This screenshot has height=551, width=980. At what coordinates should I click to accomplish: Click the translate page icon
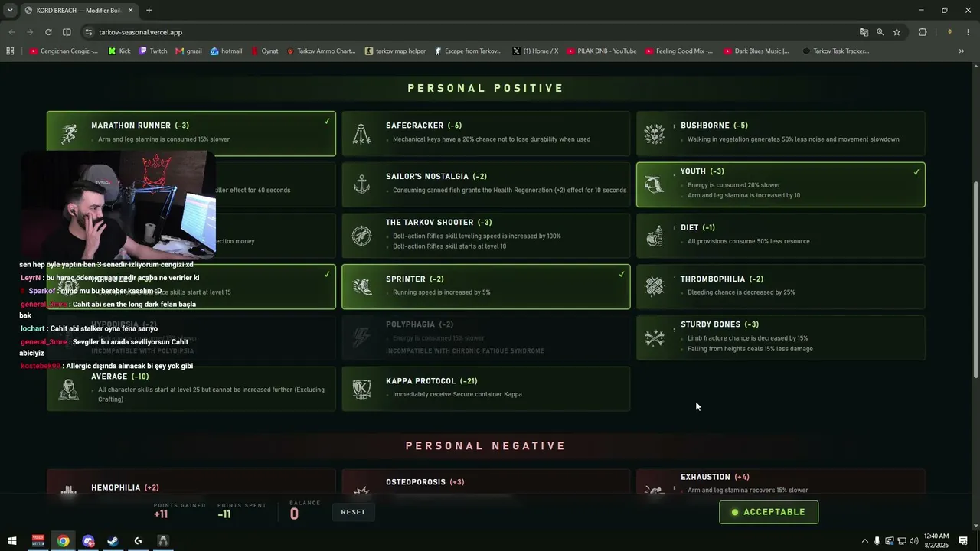pos(864,32)
